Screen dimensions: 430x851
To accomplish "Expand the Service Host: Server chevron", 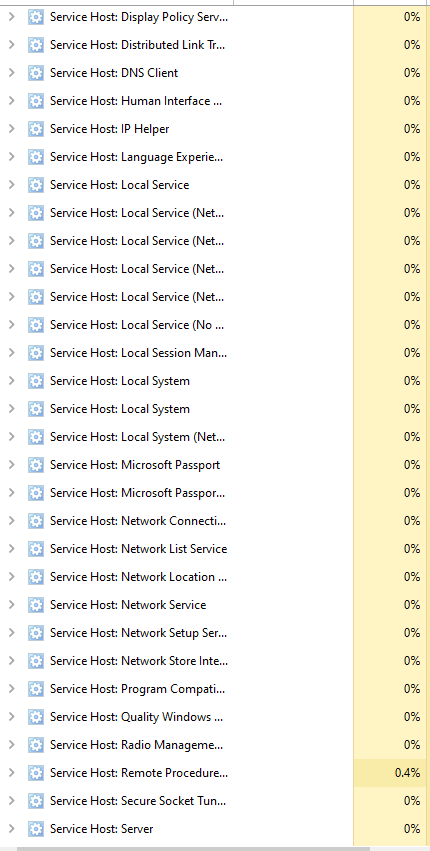I will tap(11, 829).
